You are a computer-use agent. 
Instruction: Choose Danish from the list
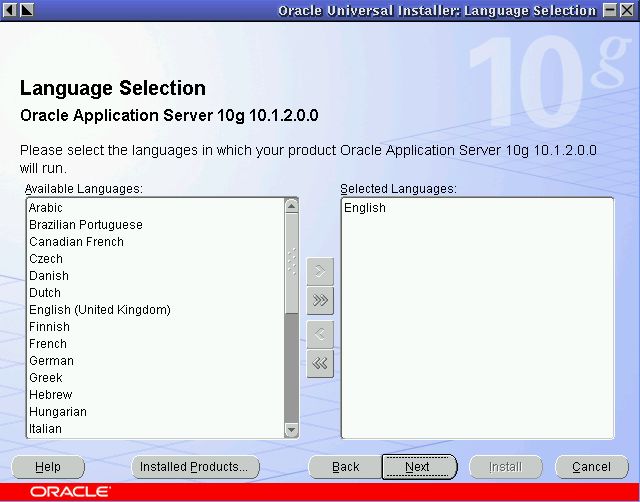156,276
